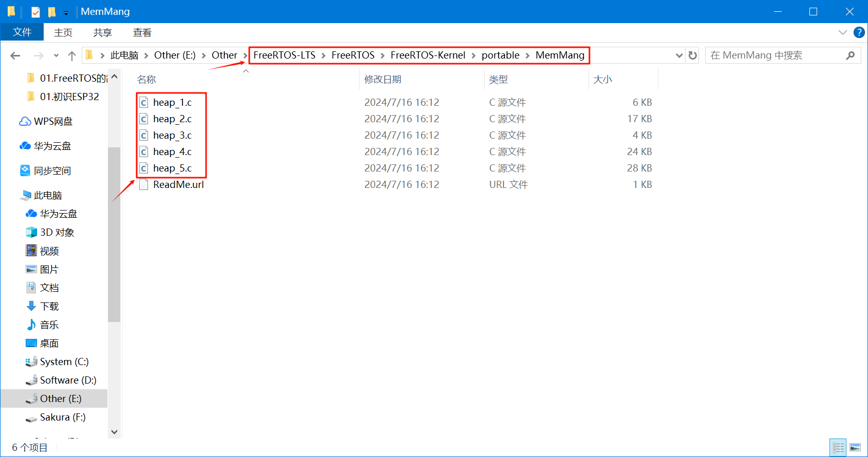Open WPS网盘 in the navigation pane
Viewport: 868px width, 457px height.
(46, 121)
